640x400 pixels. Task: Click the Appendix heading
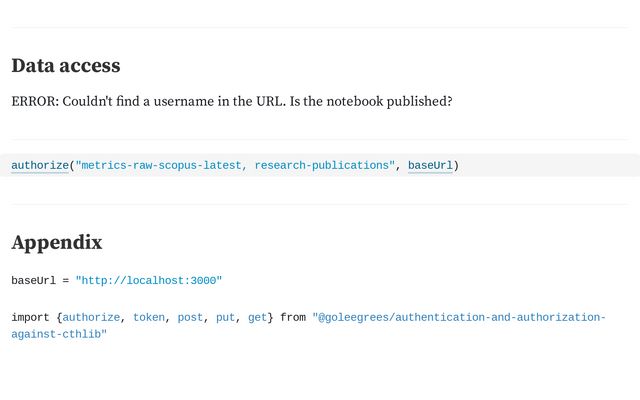click(x=57, y=242)
